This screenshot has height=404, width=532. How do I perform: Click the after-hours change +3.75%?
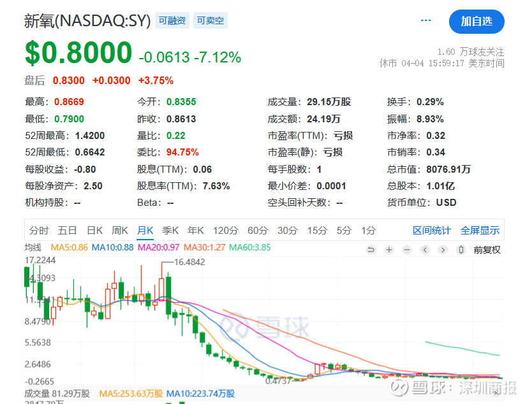pos(156,81)
